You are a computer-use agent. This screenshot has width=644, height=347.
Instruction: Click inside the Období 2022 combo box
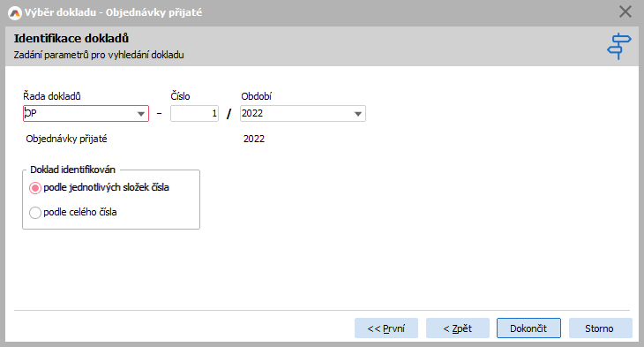(303, 114)
